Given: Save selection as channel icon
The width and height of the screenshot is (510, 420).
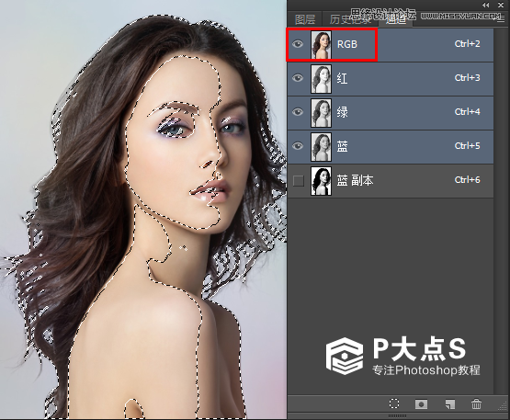Looking at the screenshot, I should [422, 404].
